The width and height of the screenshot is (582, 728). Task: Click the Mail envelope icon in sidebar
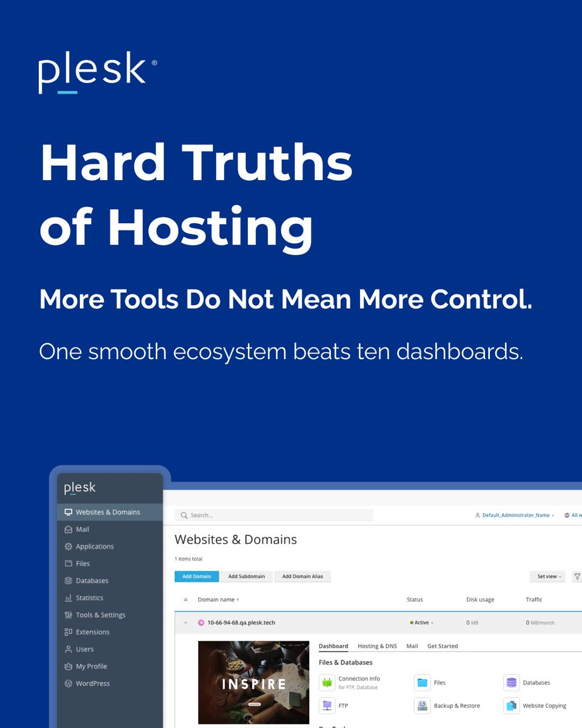pyautogui.click(x=69, y=529)
